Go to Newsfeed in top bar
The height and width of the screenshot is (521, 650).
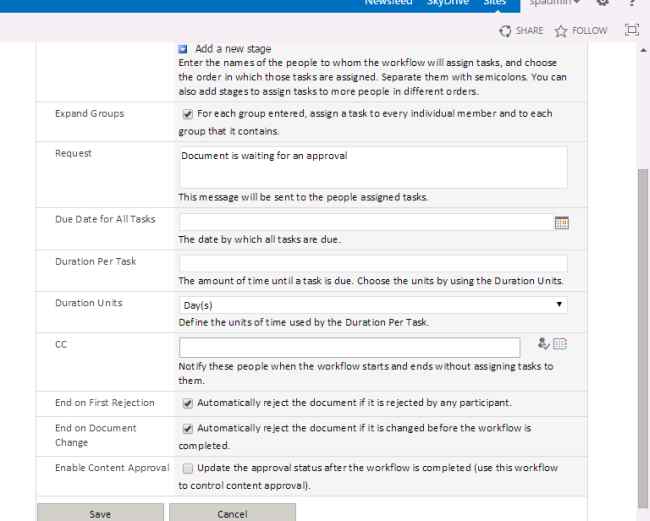point(388,3)
